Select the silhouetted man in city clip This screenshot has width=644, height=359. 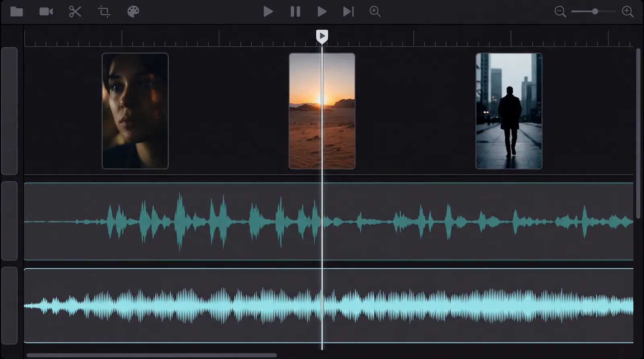tap(509, 111)
